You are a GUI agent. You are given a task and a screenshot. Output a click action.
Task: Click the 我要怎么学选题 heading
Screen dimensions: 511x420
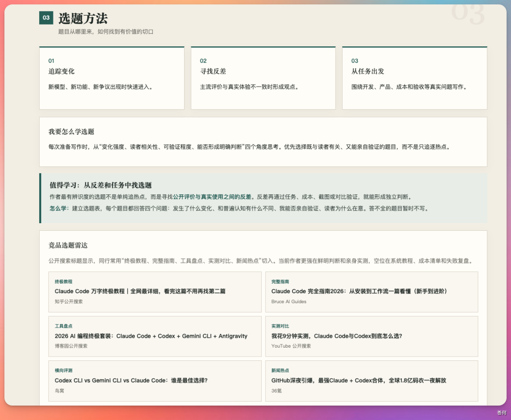(71, 131)
